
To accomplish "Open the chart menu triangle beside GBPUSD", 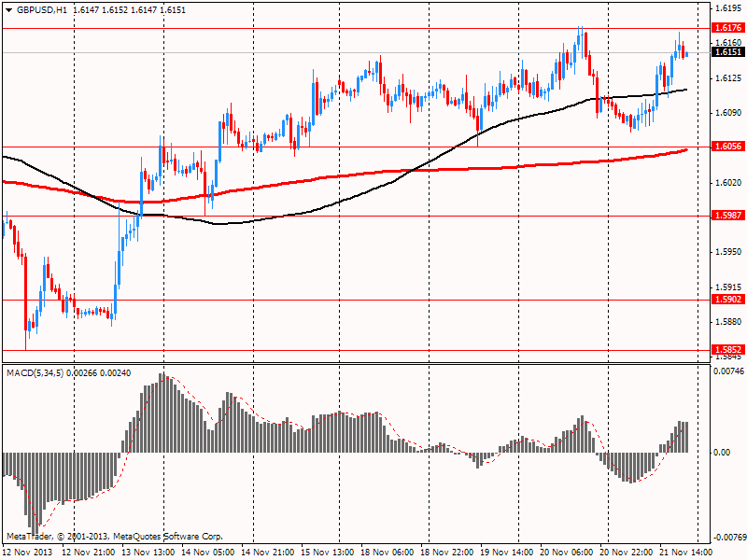I will coord(9,10).
